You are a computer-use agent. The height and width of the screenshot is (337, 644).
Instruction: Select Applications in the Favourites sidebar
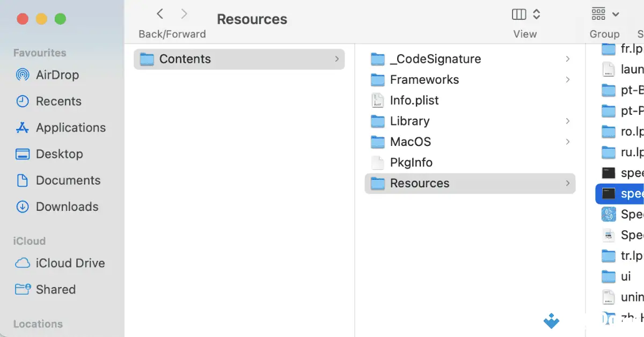tap(70, 128)
